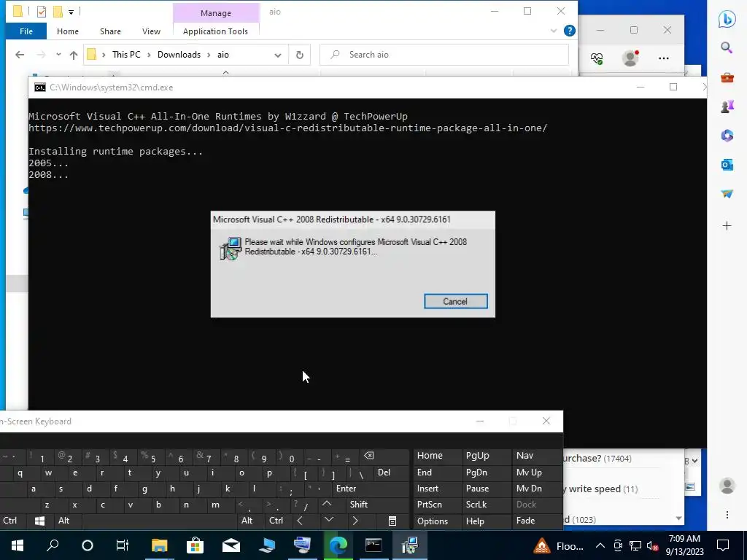Open Task View on taskbar
The height and width of the screenshot is (560, 747).
[x=123, y=545]
